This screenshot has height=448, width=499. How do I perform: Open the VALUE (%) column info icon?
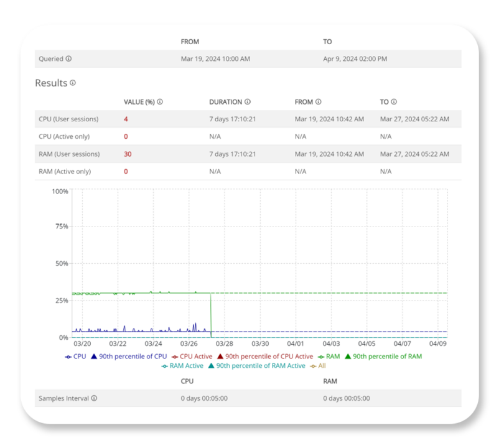tap(161, 101)
